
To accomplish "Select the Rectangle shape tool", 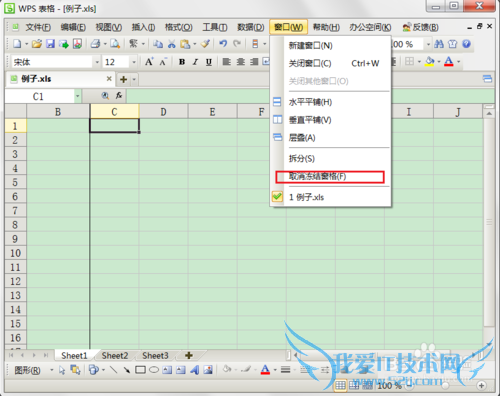I will coord(140,370).
